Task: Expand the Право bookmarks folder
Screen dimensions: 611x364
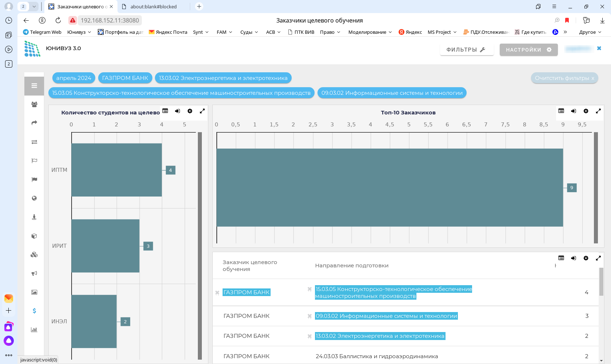Action: (x=330, y=32)
